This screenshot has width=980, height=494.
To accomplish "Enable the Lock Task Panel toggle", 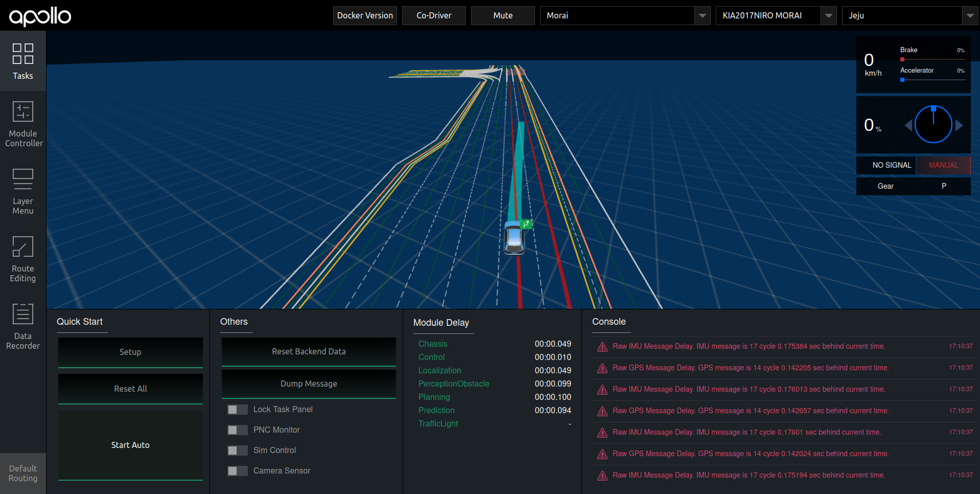I will click(237, 410).
